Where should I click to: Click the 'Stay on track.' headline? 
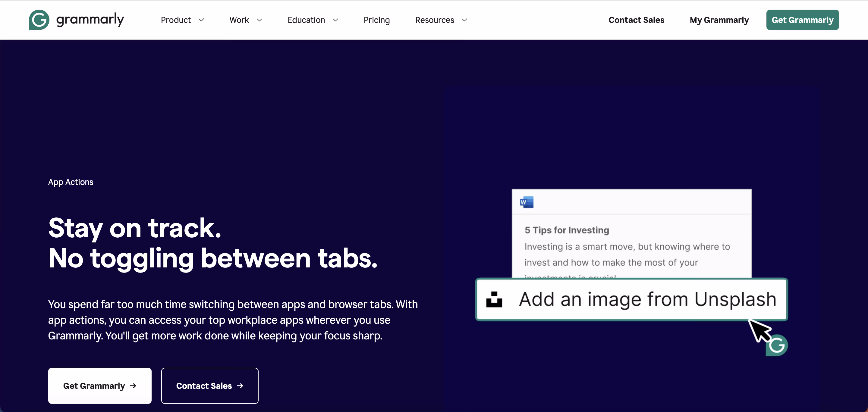[x=135, y=229]
